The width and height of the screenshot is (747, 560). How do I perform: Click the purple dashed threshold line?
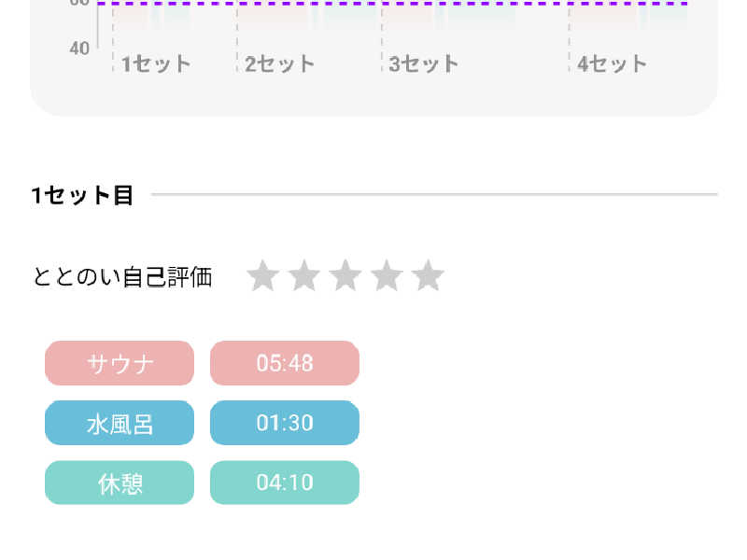[392, 3]
